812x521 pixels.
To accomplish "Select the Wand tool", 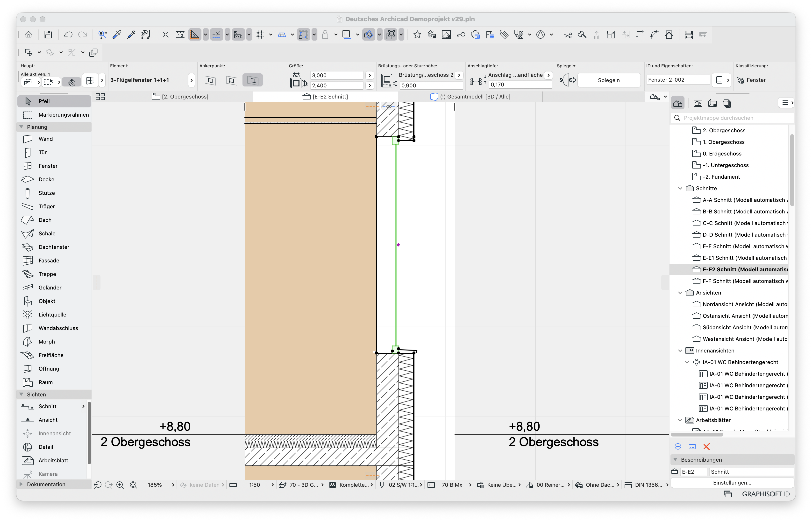I will coord(54,139).
